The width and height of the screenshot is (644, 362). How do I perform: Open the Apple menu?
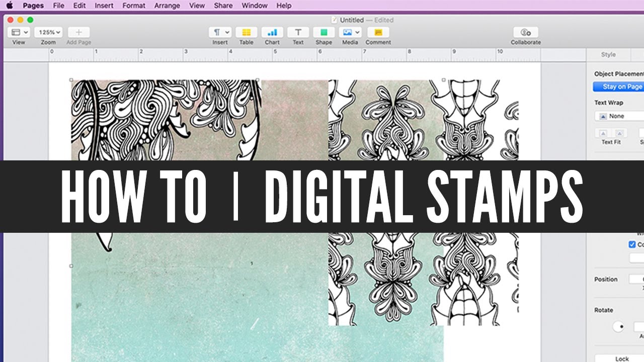pos(10,6)
